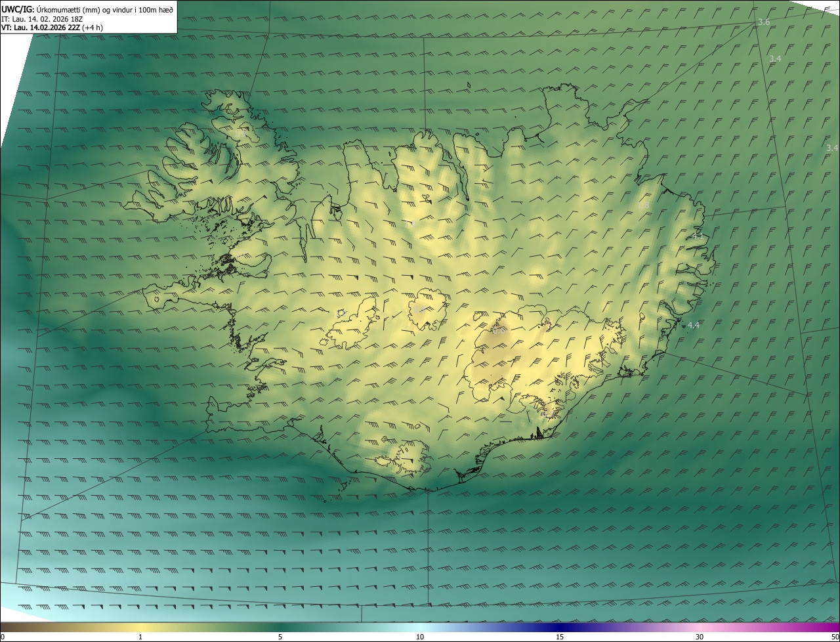Click the 3.4 label just below 3.6
The width and height of the screenshot is (840, 642).
click(x=775, y=59)
